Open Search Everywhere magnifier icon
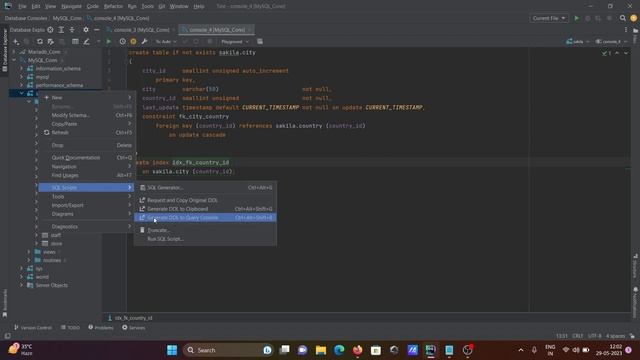Viewport: 640px width, 360px height. point(622,18)
